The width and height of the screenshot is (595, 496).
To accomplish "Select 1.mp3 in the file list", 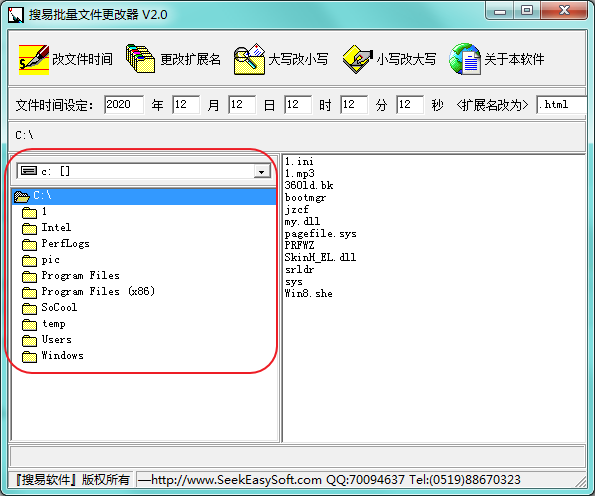I will pyautogui.click(x=299, y=173).
